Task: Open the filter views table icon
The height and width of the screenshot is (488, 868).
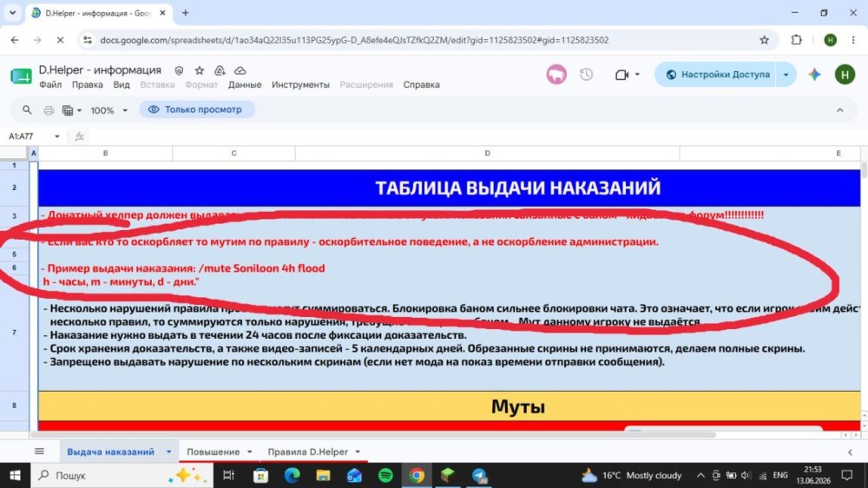Action: pos(68,110)
